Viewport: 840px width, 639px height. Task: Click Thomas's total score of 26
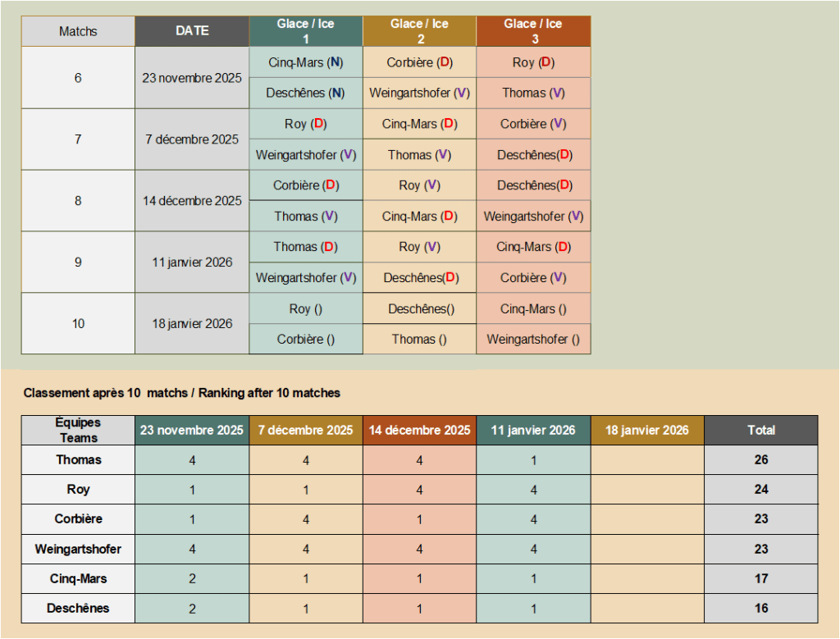pos(760,460)
